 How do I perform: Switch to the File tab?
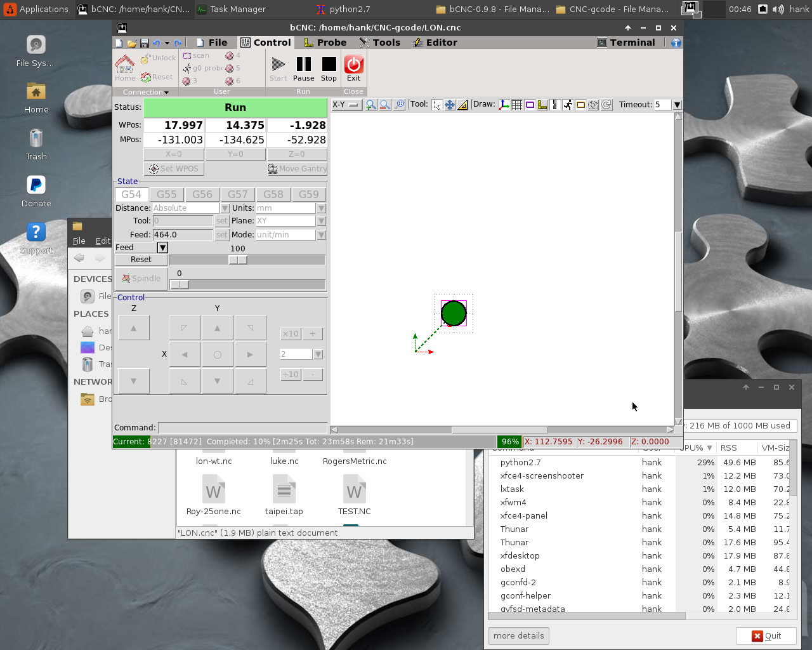pyautogui.click(x=212, y=43)
